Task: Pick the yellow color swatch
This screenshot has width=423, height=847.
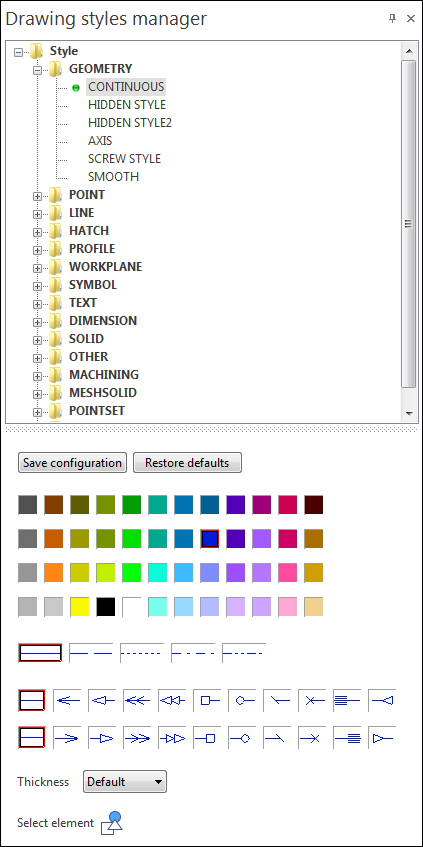Action: pos(79,607)
